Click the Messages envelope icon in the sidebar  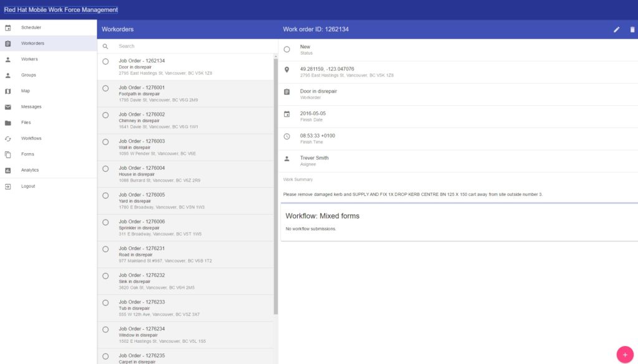pyautogui.click(x=8, y=107)
